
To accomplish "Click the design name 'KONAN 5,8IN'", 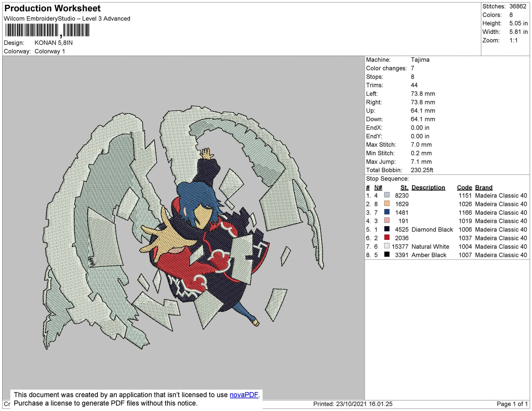I will point(53,43).
